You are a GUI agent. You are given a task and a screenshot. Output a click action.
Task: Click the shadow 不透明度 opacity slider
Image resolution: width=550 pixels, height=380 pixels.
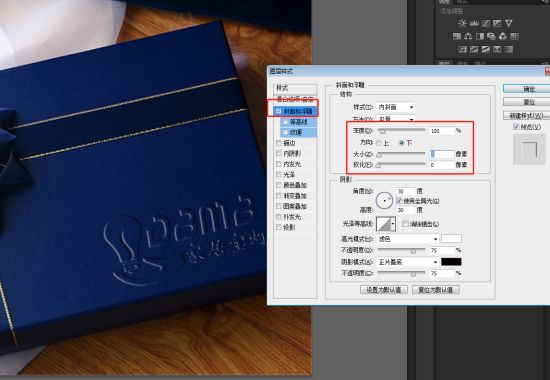coord(402,273)
